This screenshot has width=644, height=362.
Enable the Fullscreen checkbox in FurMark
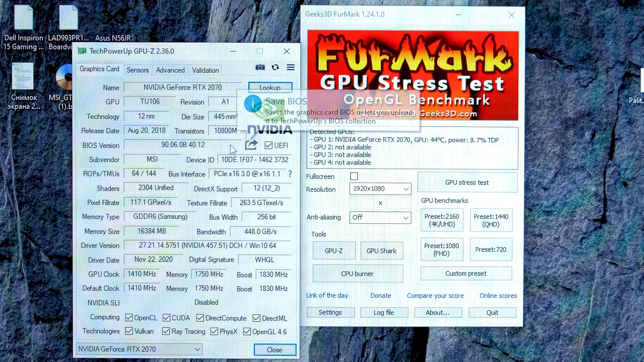pos(354,176)
